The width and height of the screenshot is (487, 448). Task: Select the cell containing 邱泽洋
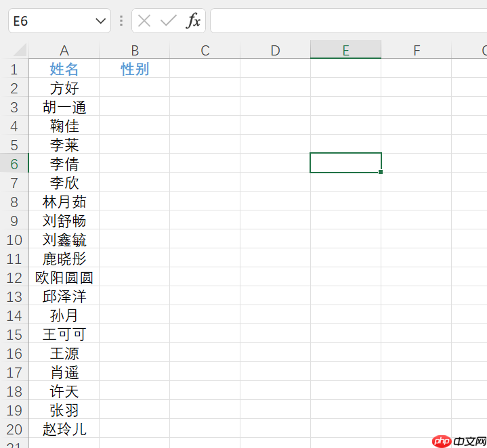64,296
